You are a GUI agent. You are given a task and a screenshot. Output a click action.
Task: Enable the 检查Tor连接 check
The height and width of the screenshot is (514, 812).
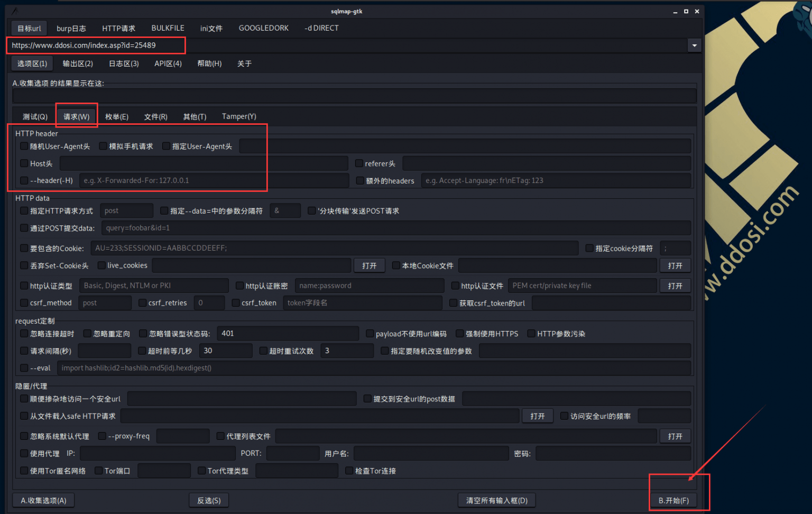point(349,470)
